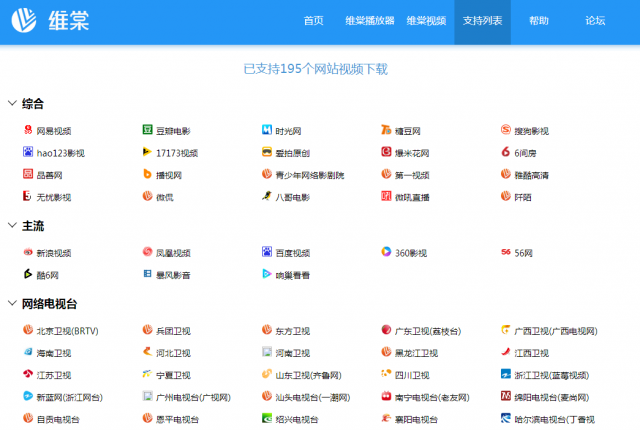The image size is (640, 430).
Task: Click the 江苏卫视 site icon
Action: (28, 374)
